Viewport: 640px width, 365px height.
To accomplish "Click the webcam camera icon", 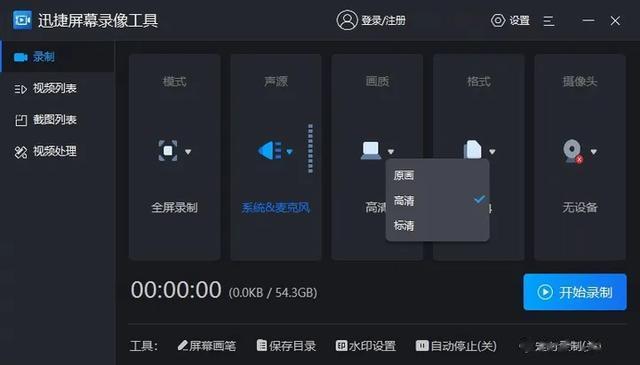I will pyautogui.click(x=572, y=151).
